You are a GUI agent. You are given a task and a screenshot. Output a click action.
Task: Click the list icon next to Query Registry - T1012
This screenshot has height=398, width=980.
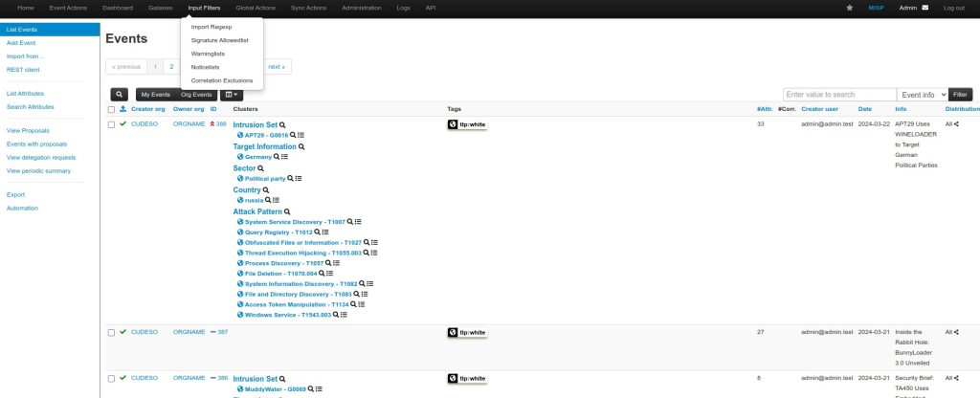click(325, 232)
